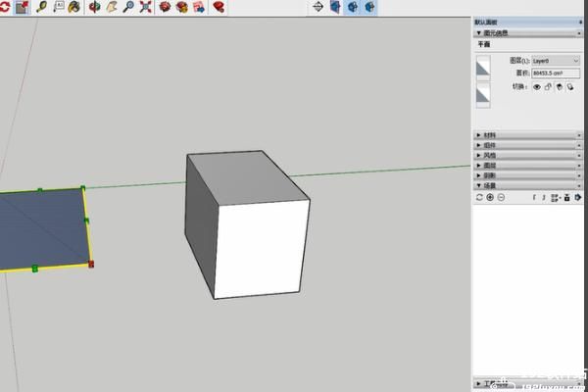588x392 pixels.
Task: Click the update scene refresh icon
Action: pyautogui.click(x=479, y=197)
